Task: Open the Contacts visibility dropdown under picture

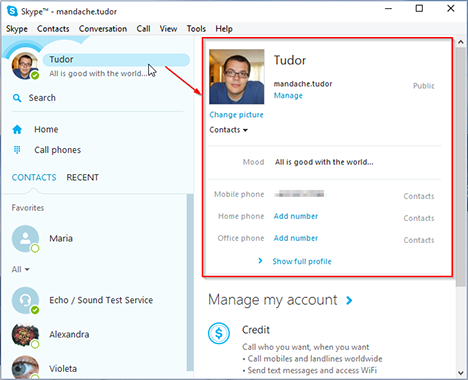Action: (x=228, y=130)
